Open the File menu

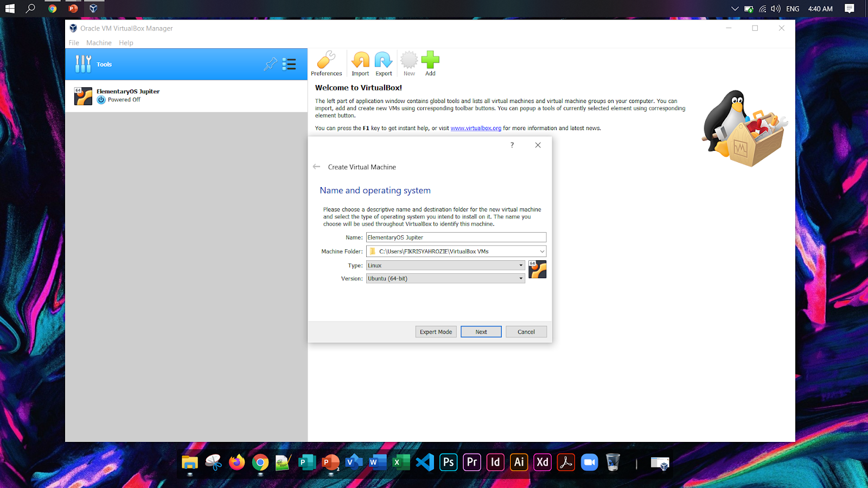click(x=74, y=43)
